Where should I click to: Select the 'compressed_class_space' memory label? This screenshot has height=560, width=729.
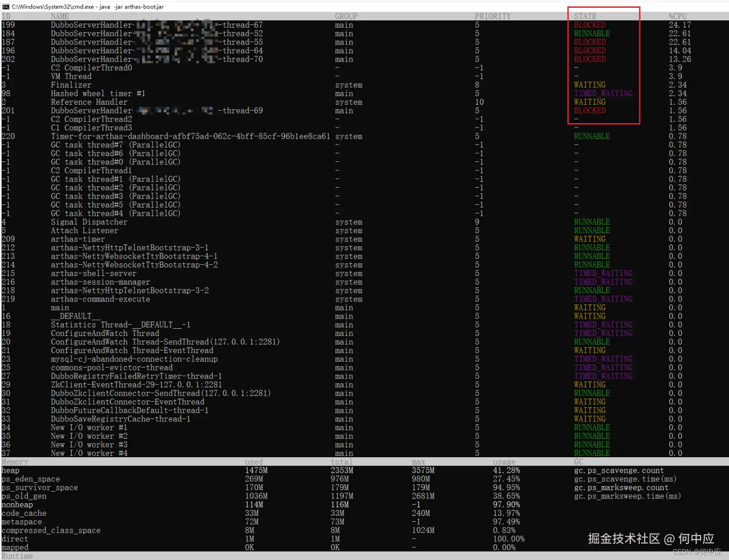point(51,530)
